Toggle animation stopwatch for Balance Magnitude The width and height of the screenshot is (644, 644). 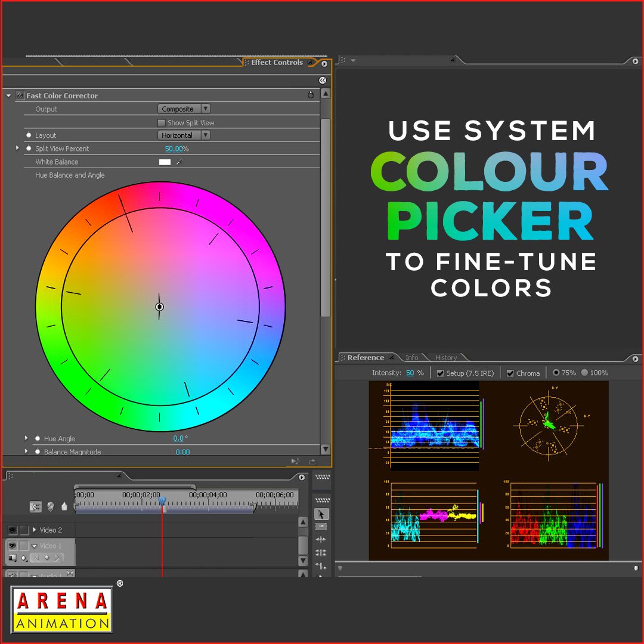[38, 451]
